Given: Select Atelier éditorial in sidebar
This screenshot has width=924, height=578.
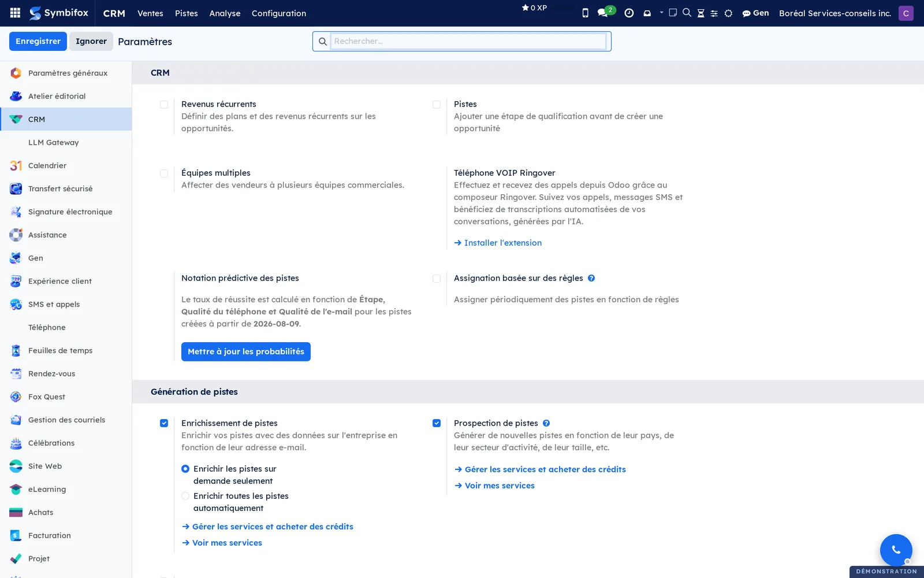Looking at the screenshot, I should (x=66, y=96).
